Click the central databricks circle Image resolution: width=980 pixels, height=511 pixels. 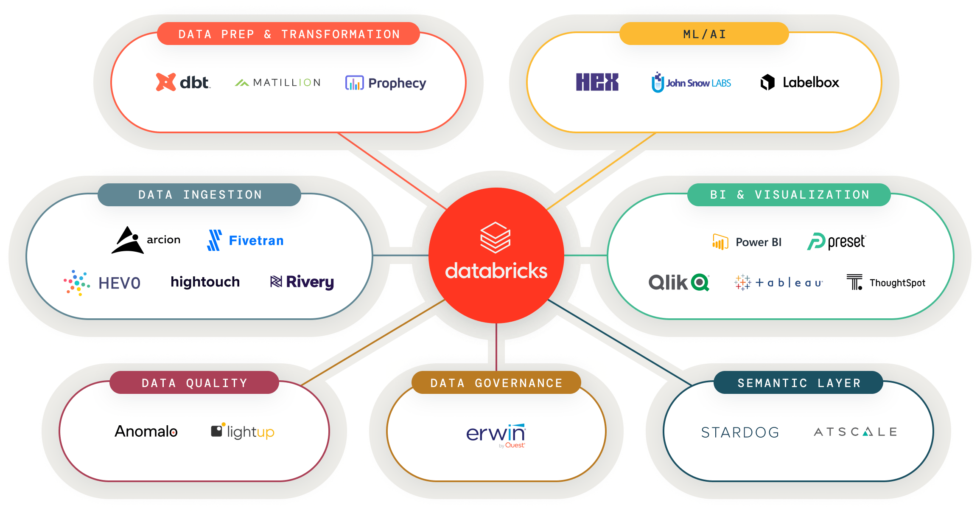pos(496,255)
